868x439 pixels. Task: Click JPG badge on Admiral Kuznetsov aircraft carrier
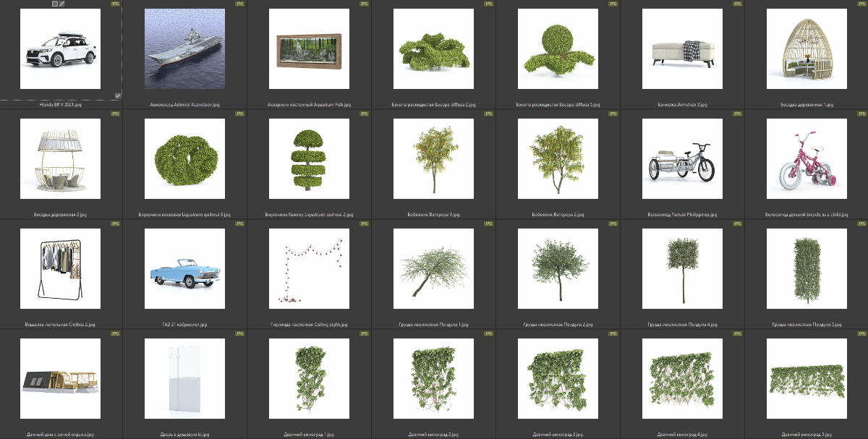click(x=239, y=4)
